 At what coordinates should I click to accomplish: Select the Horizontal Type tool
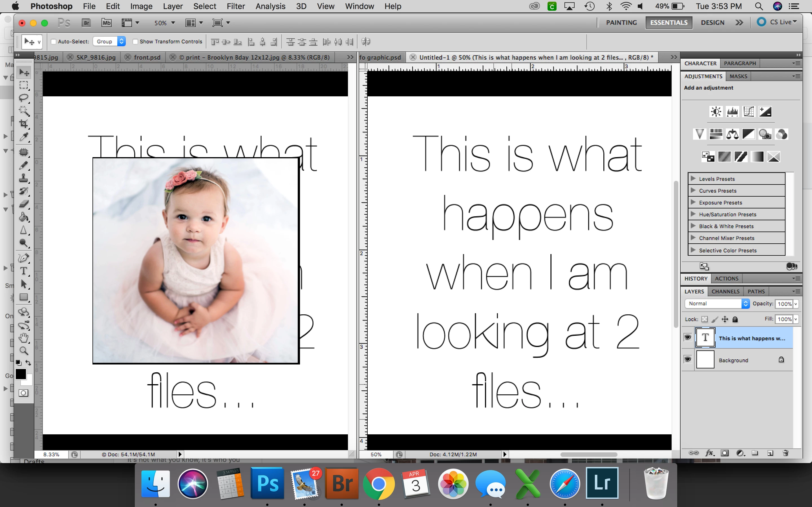tap(23, 271)
